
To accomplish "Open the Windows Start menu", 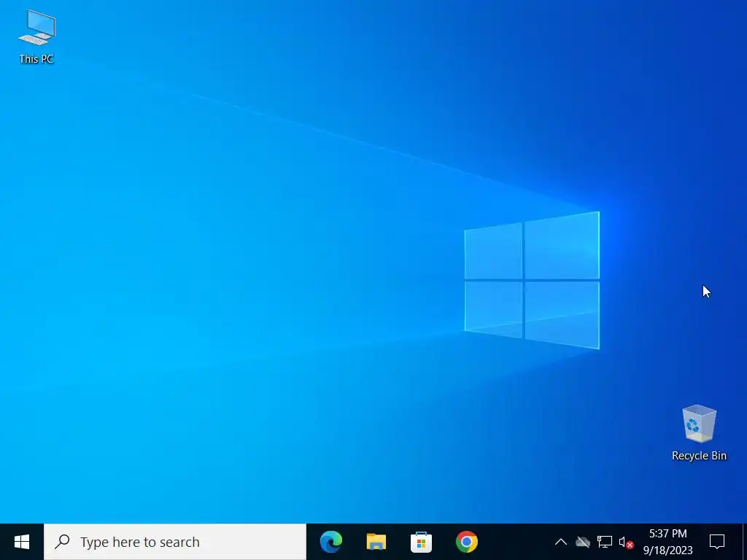I will click(x=21, y=542).
